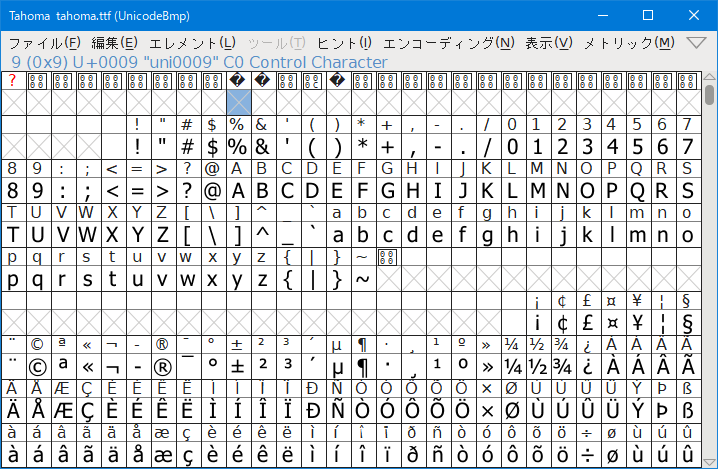Select the lowercase p glyph cell

[13, 279]
